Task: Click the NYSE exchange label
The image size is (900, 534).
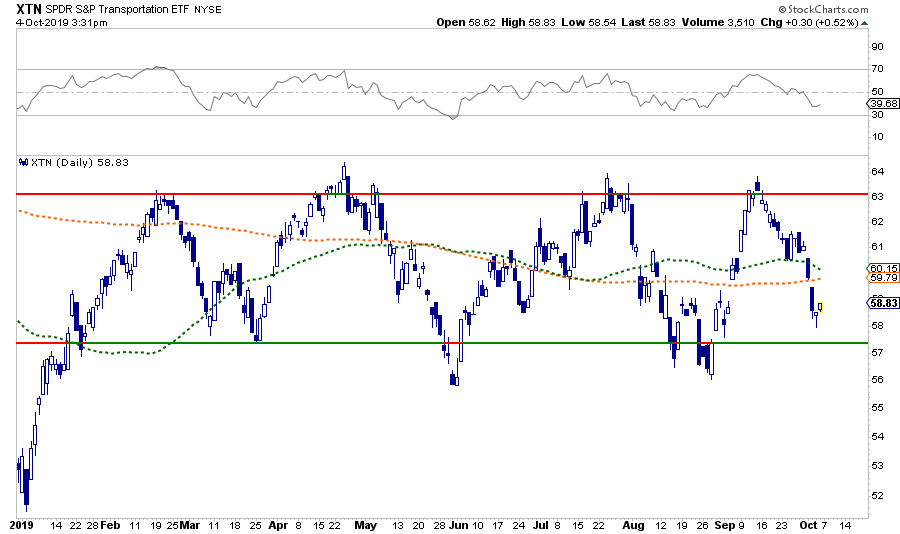Action: pos(208,10)
